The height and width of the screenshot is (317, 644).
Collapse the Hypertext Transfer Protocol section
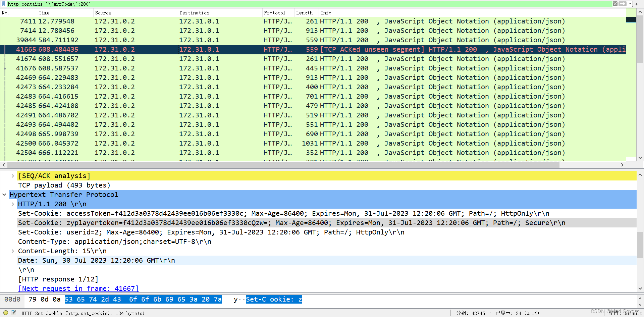[4, 195]
